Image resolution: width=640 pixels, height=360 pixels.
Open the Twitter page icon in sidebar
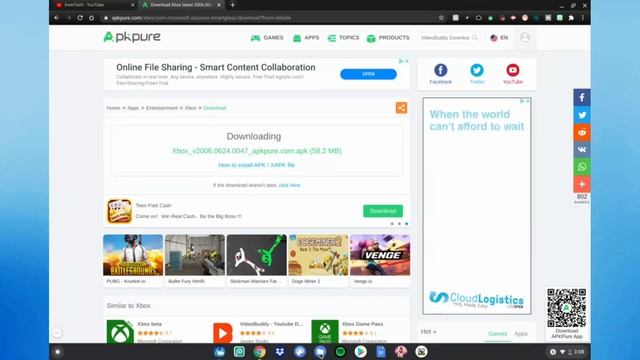click(477, 70)
